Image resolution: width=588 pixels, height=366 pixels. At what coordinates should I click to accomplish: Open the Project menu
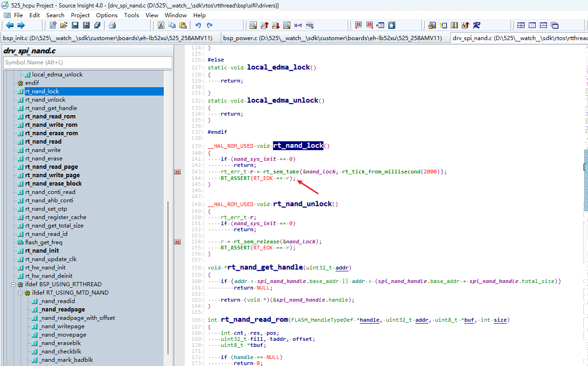[x=80, y=15]
